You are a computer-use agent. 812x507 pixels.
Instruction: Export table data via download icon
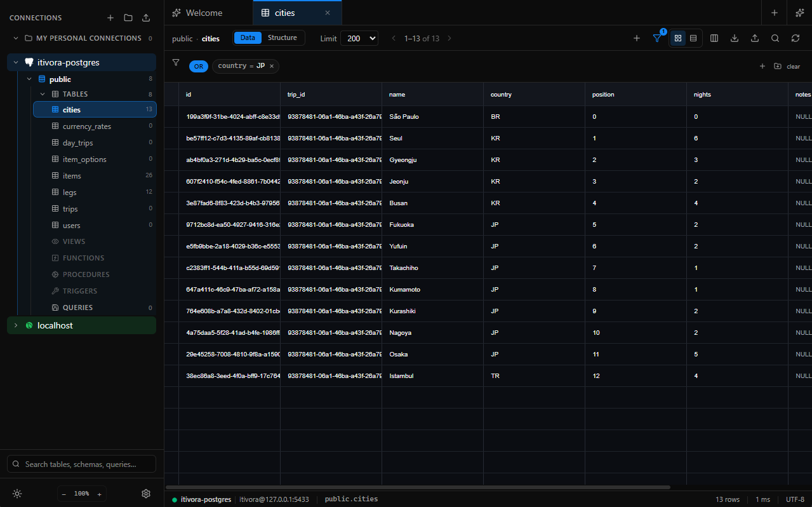(735, 38)
